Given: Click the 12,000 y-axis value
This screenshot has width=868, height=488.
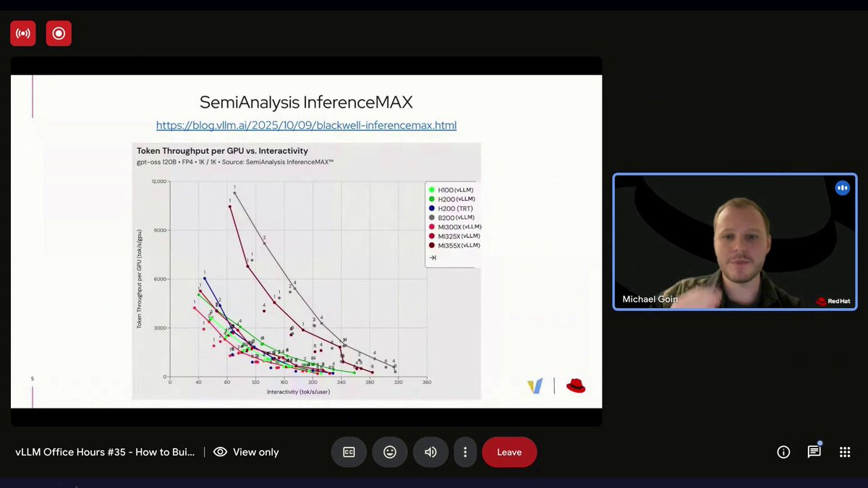Looking at the screenshot, I should pyautogui.click(x=158, y=181).
